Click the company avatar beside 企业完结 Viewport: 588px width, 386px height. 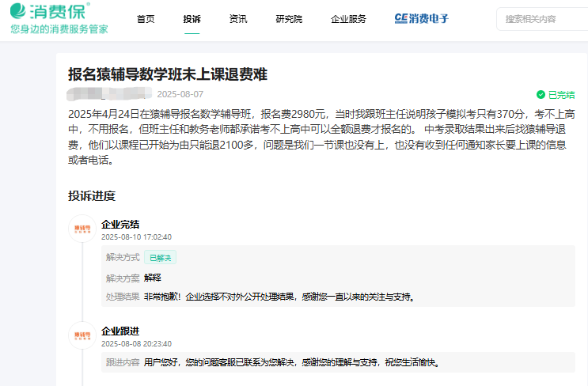point(82,229)
